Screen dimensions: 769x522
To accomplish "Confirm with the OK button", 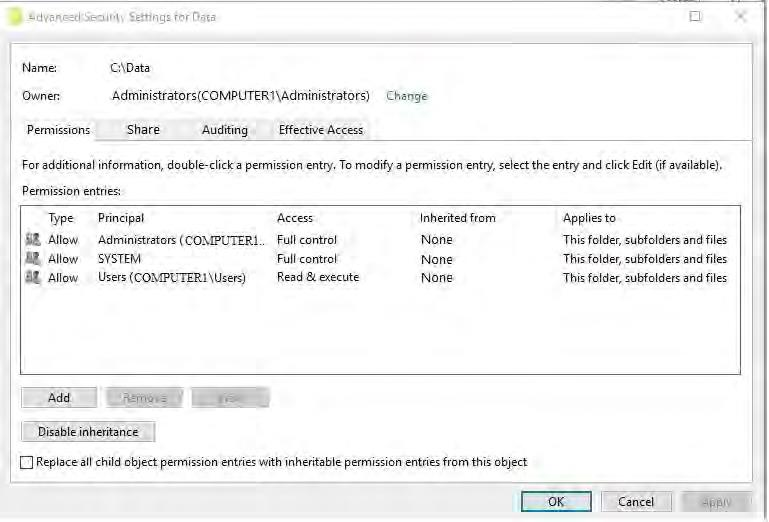I will (x=556, y=502).
